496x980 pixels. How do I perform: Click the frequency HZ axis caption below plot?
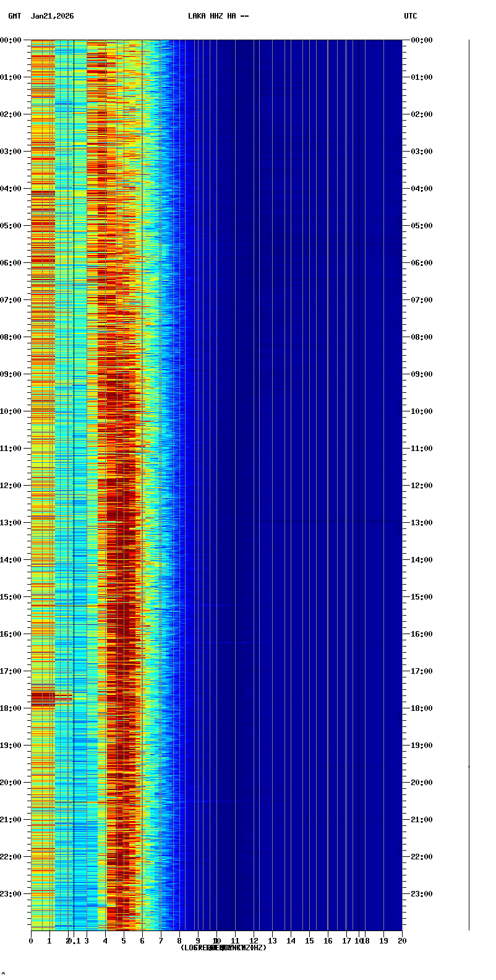[223, 948]
